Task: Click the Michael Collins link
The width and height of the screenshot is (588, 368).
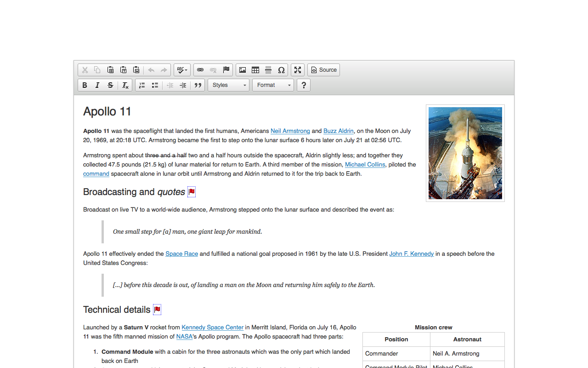Action: pos(365,165)
